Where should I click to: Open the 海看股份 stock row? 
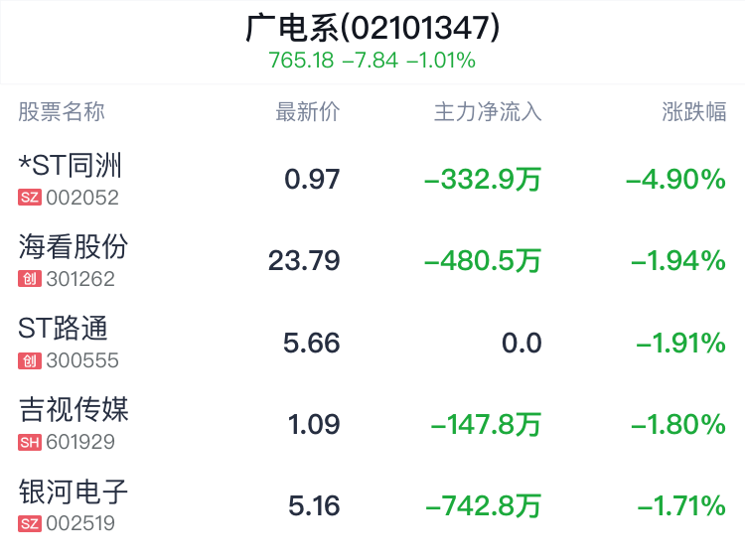pos(372,261)
